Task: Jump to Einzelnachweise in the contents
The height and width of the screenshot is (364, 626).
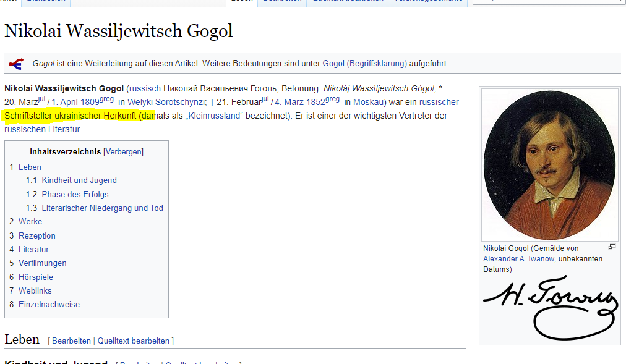Action: pyautogui.click(x=49, y=305)
